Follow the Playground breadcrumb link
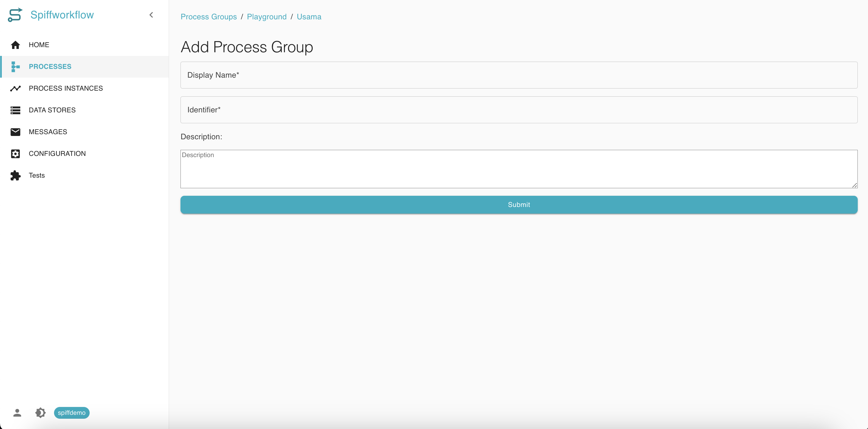The height and width of the screenshot is (429, 868). point(267,17)
